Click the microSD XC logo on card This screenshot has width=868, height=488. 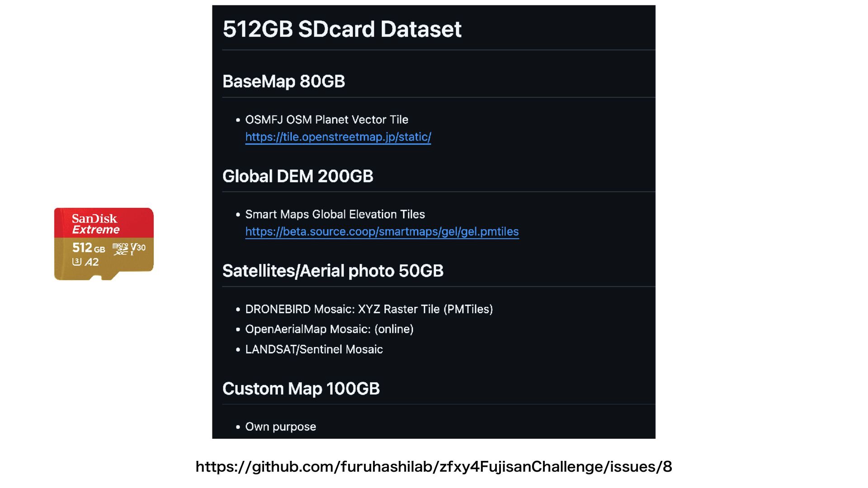121,249
